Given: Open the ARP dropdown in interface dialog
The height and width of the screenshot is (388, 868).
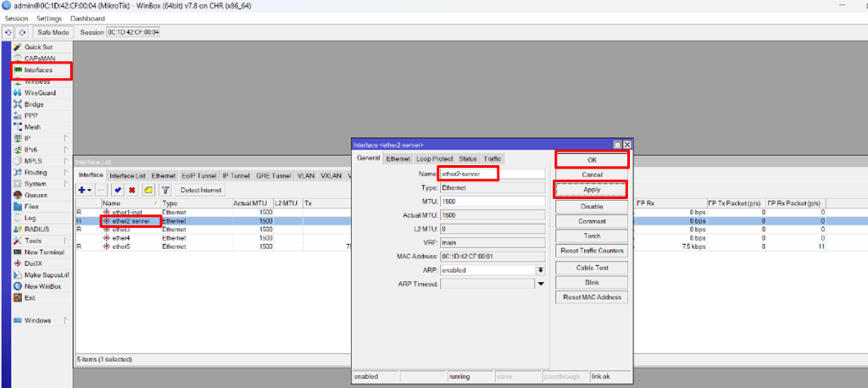Looking at the screenshot, I should click(540, 269).
